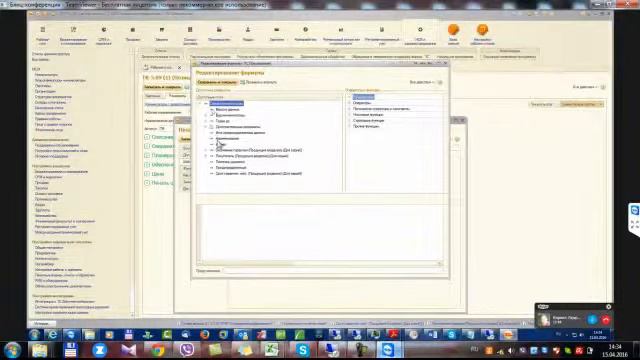Screen dimensions: 640x360
Task: Open Партнеры link in left panel
Action: [43, 86]
